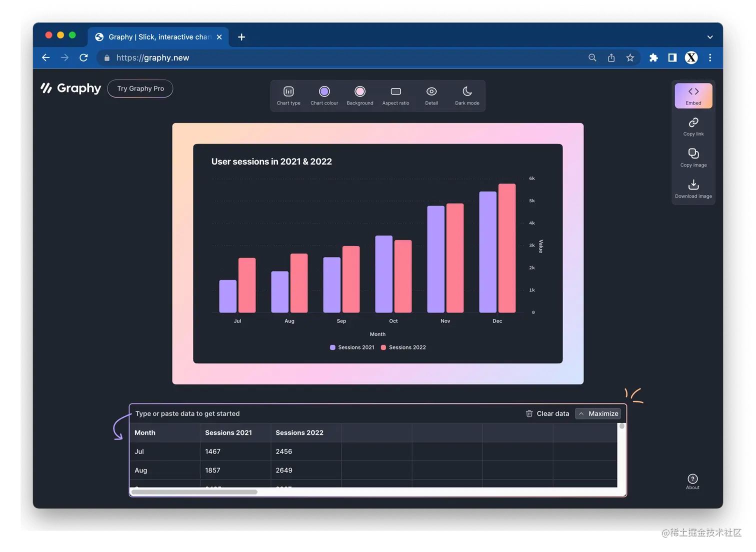Click the Month axis label
Image resolution: width=756 pixels, height=552 pixels.
pos(377,334)
